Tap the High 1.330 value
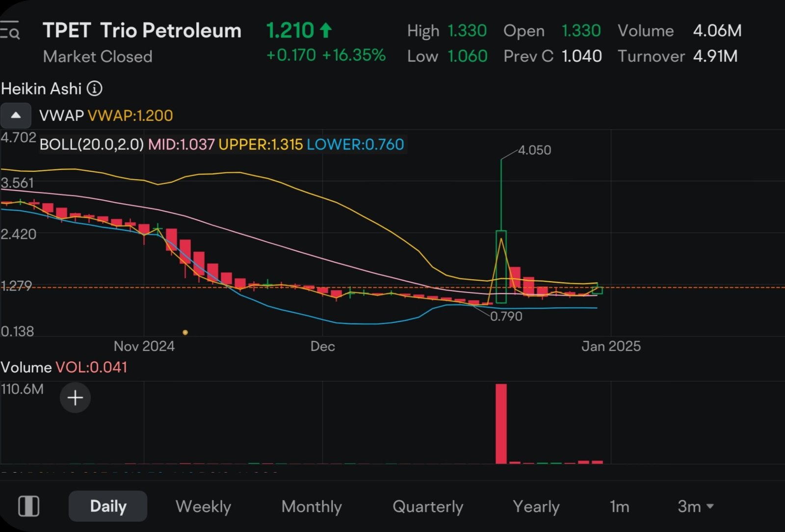This screenshot has width=785, height=532. pyautogui.click(x=467, y=31)
